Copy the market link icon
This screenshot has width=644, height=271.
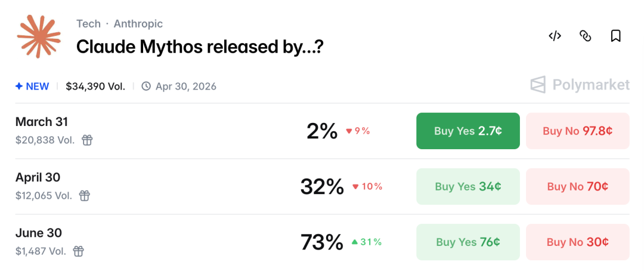(586, 36)
